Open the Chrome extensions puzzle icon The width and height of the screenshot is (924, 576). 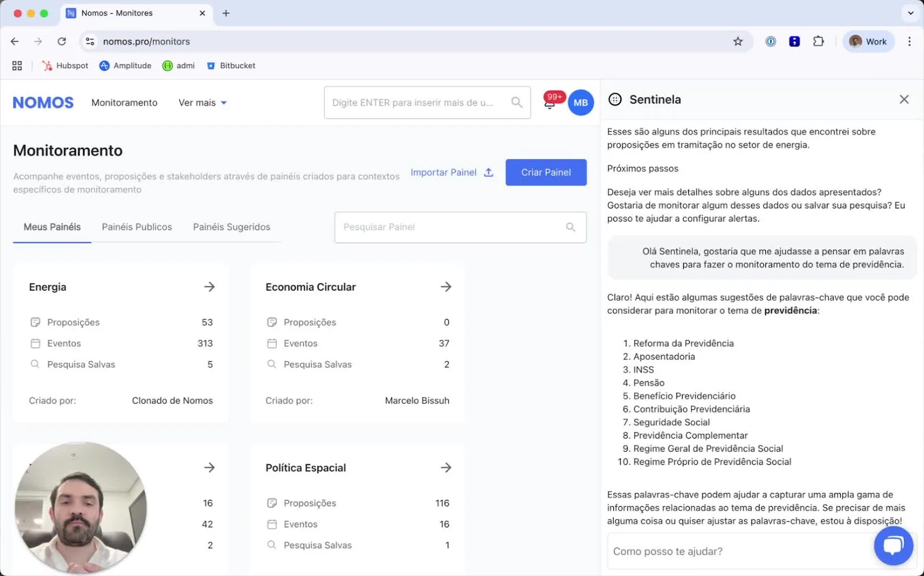818,42
